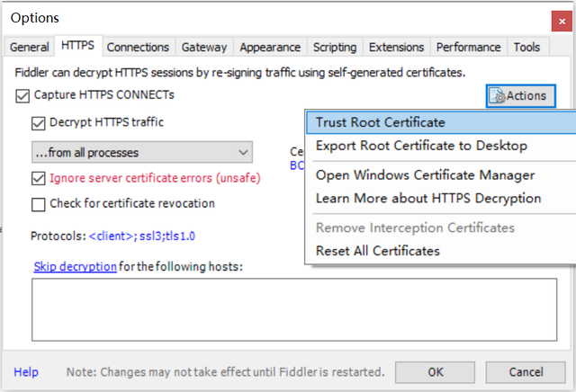Select the HTTPS tab
The width and height of the screenshot is (576, 392).
click(x=78, y=46)
